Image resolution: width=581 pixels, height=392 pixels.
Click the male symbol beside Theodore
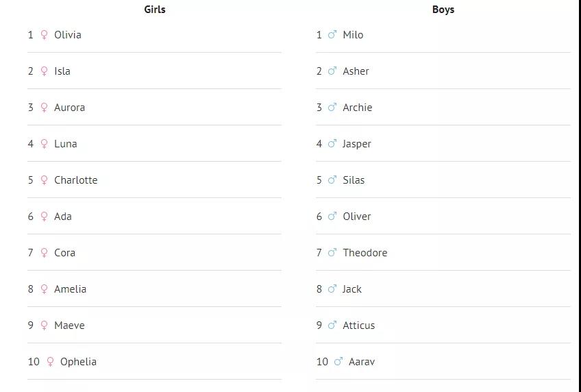click(332, 252)
